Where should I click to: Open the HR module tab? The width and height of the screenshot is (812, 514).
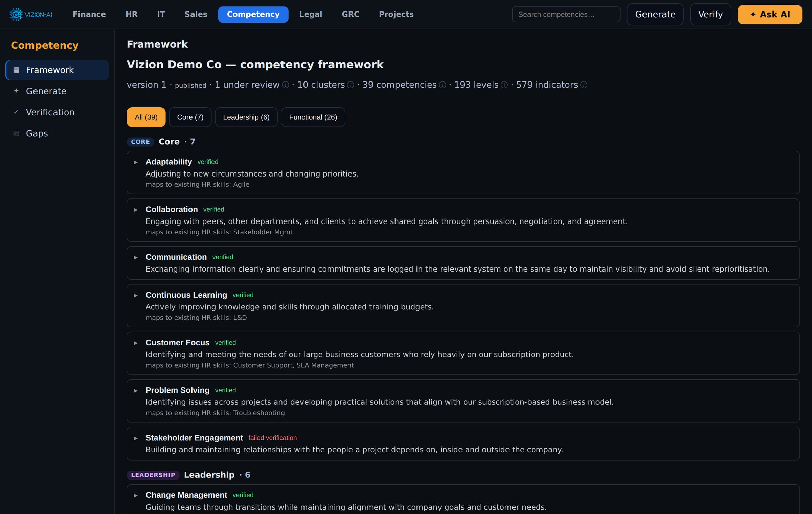click(x=131, y=14)
